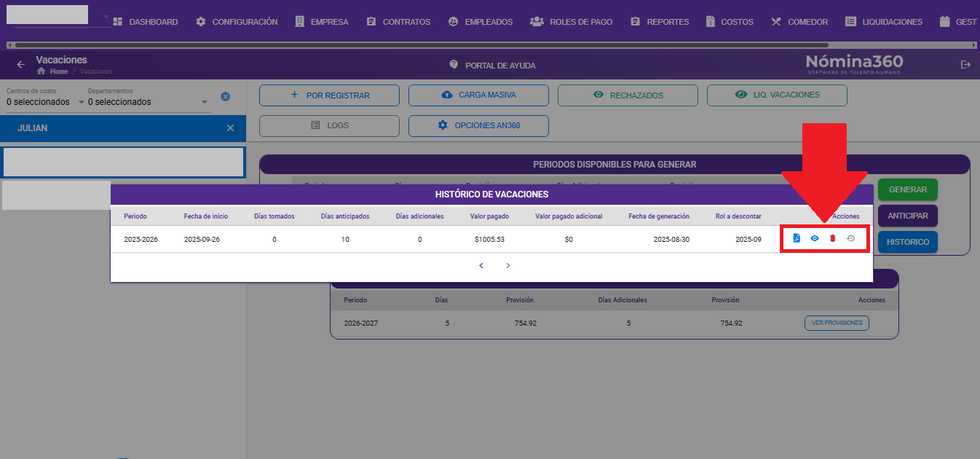Open the Reportes menu
Image resolution: width=980 pixels, height=459 pixels.
click(x=659, y=22)
